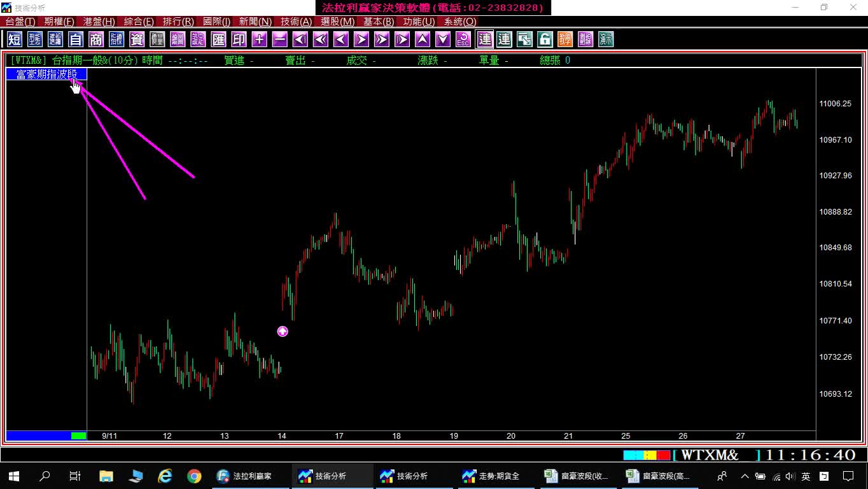
Task: Click the Esc return toolbar icon
Action: (x=463, y=39)
